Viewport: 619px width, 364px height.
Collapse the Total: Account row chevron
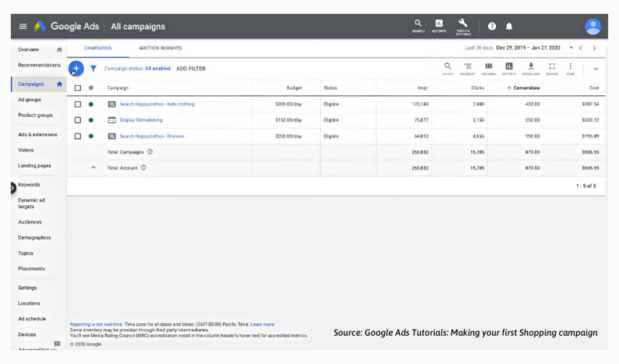pyautogui.click(x=93, y=167)
